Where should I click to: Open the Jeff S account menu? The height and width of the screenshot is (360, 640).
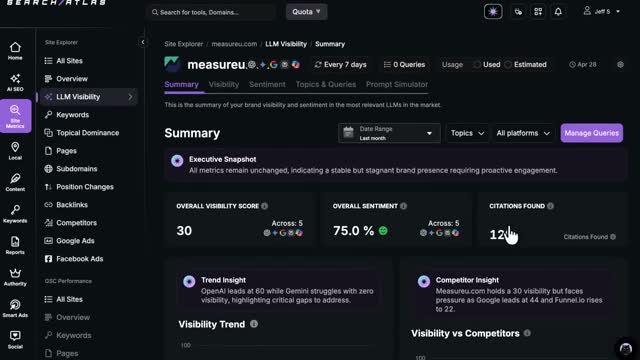pyautogui.click(x=602, y=11)
